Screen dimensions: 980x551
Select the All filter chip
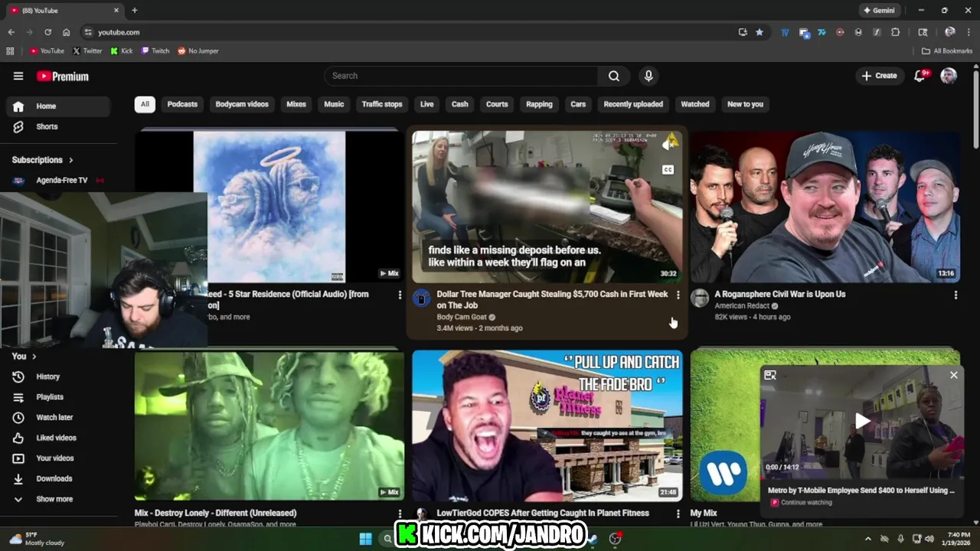pyautogui.click(x=145, y=104)
